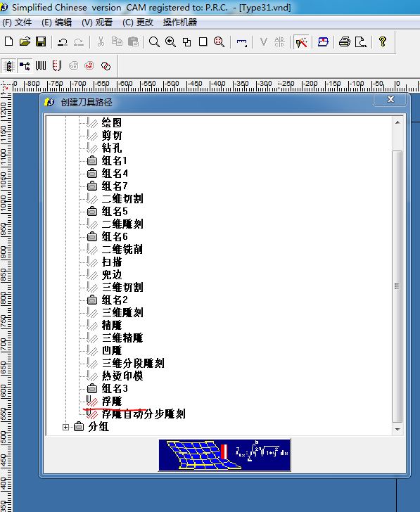This screenshot has height=512, width=420.
Task: Select 三维雕刻 toolpath
Action: coord(122,312)
